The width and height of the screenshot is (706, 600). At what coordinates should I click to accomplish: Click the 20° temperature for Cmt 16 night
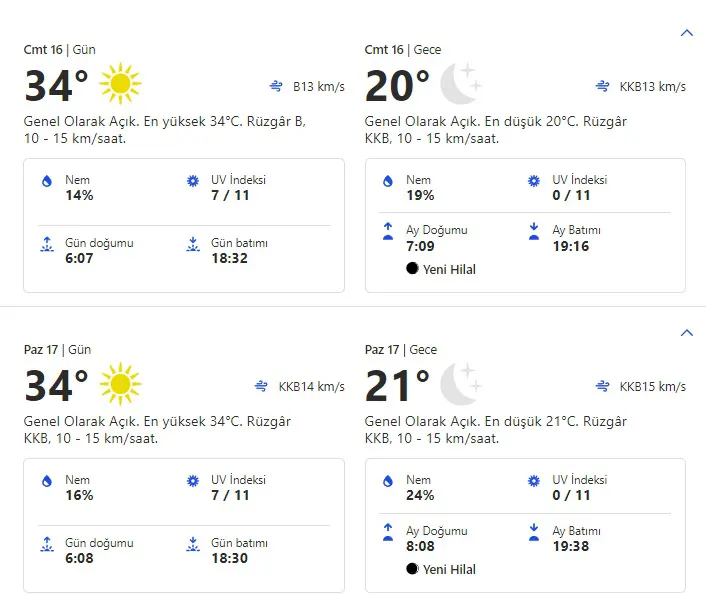[x=397, y=86]
